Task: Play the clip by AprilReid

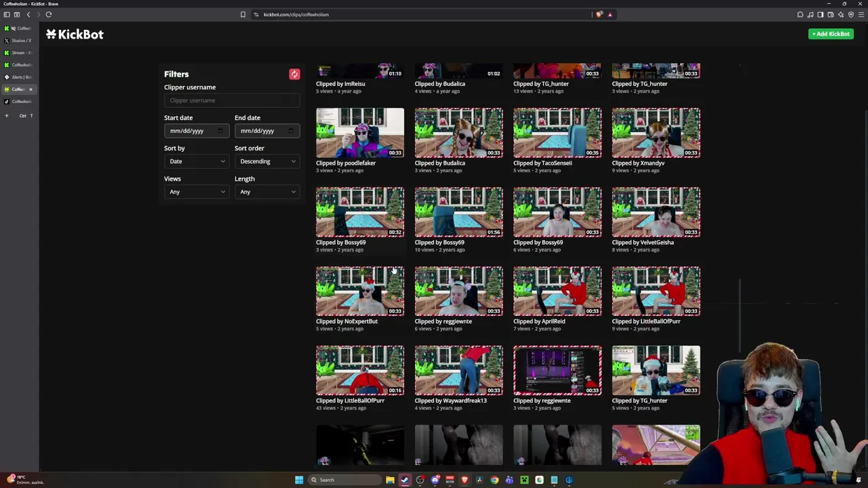Action: 557,291
